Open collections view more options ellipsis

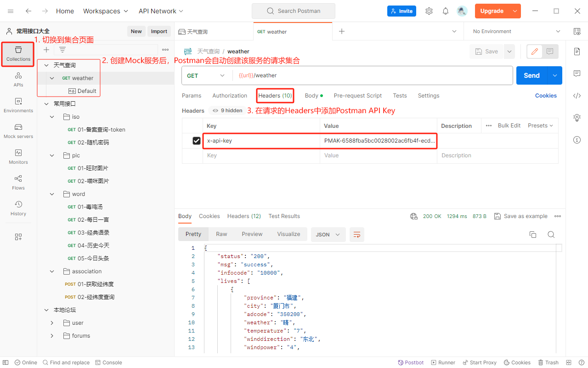pyautogui.click(x=165, y=50)
